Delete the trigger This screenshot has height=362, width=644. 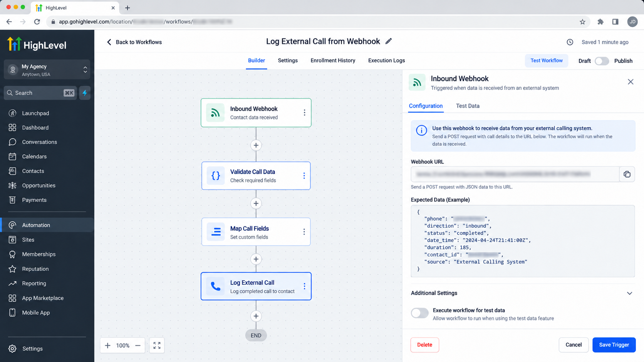point(424,345)
